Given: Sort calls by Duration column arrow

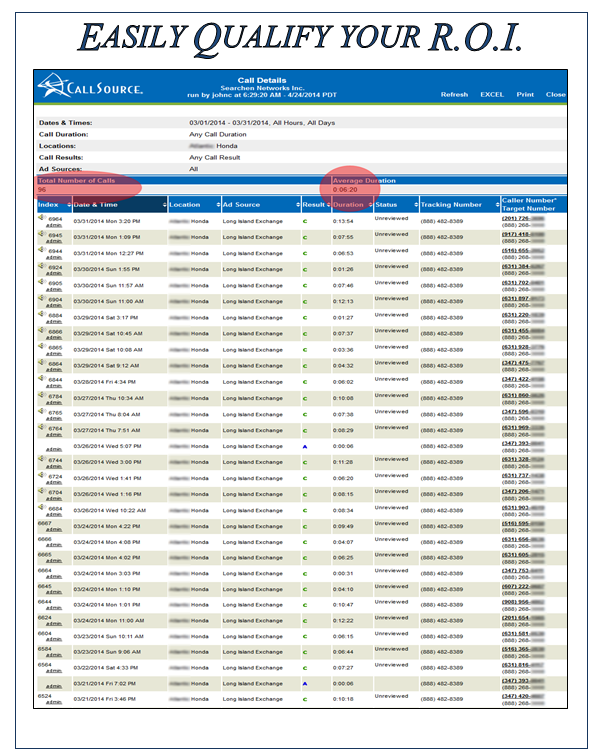Looking at the screenshot, I should tap(370, 205).
